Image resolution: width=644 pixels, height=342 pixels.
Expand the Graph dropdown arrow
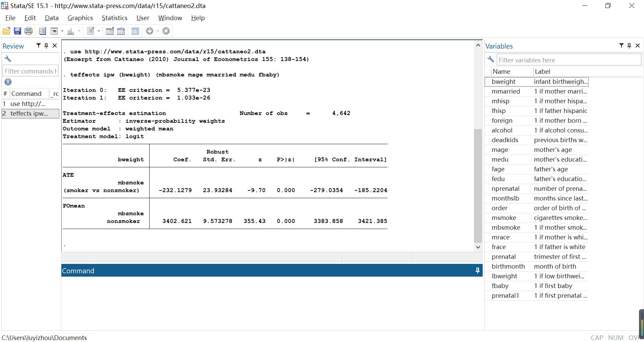tap(79, 31)
